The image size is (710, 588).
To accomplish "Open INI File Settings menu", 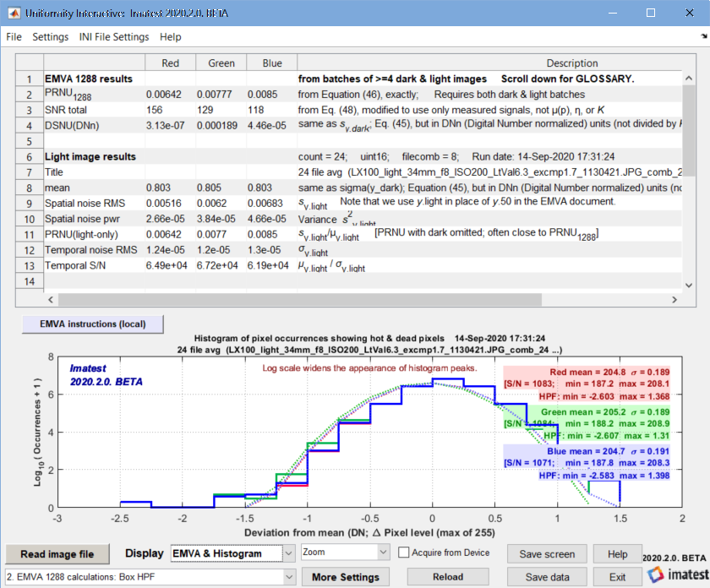I will [113, 36].
